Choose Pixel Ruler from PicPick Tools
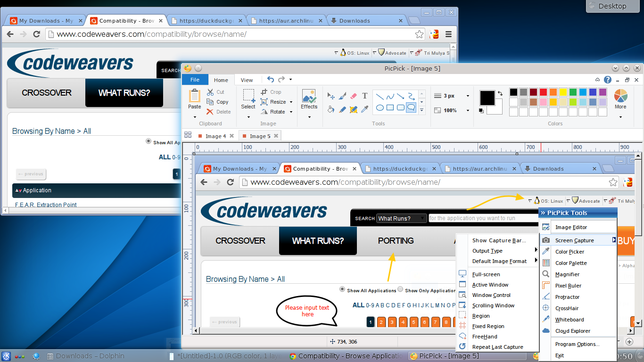The width and height of the screenshot is (644, 362). click(578, 286)
